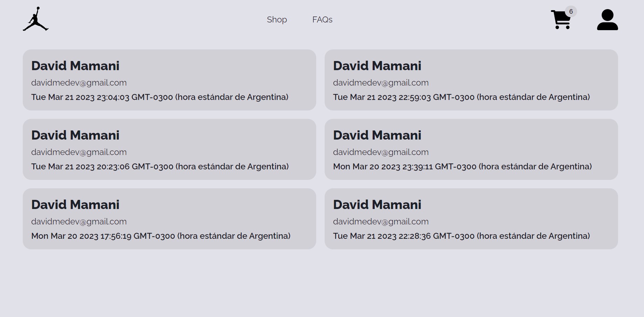Click the email on the 22:59:03 order card

pos(381,83)
